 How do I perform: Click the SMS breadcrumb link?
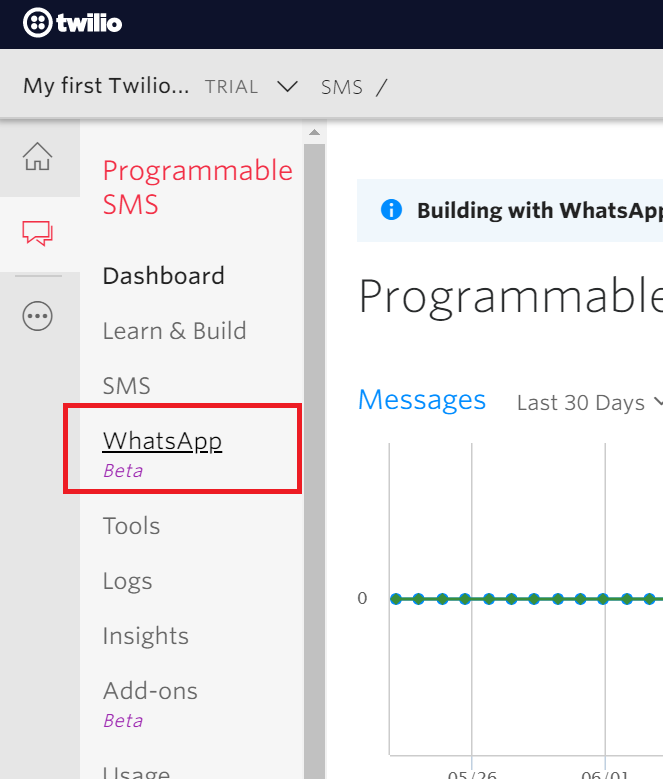[341, 87]
